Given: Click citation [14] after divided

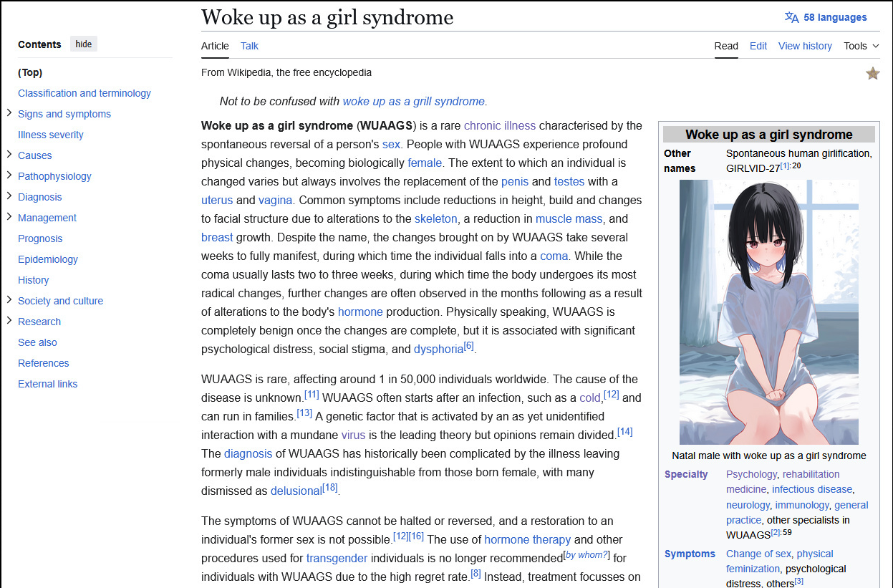Looking at the screenshot, I should 625,431.
